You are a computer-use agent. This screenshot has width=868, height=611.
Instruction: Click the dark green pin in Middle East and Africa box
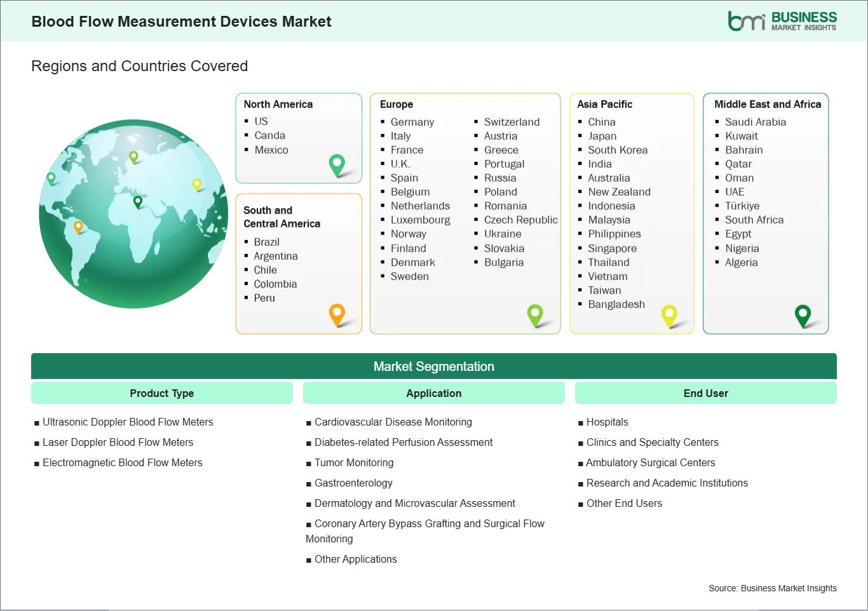click(x=803, y=314)
